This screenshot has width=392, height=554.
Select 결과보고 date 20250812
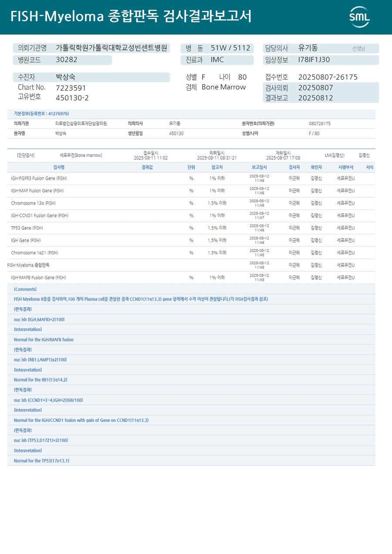(x=316, y=98)
